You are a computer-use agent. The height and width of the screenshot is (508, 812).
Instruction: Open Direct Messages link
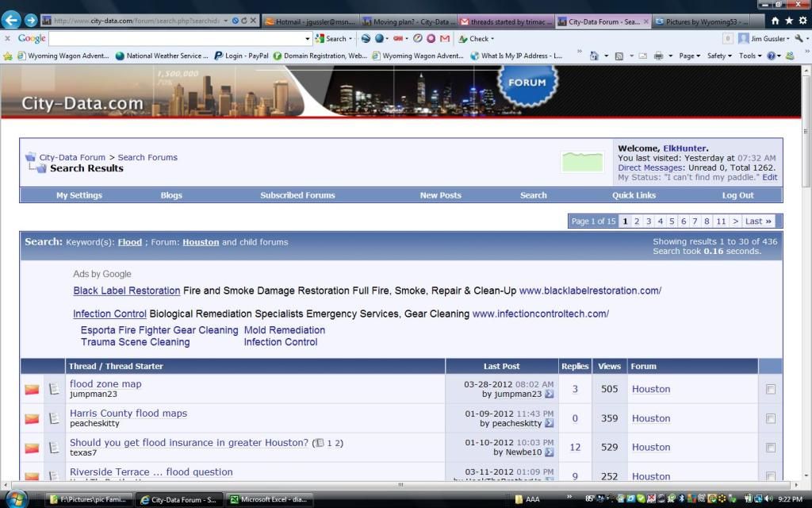(x=650, y=167)
